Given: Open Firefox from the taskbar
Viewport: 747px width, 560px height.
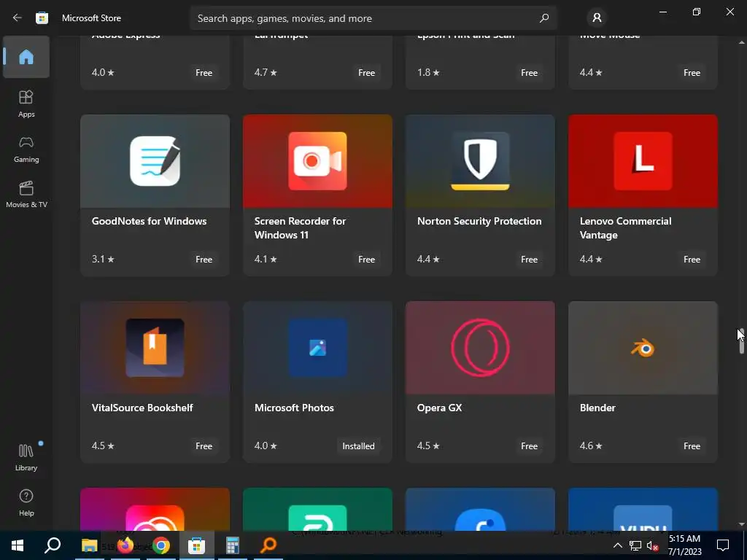Looking at the screenshot, I should (125, 545).
